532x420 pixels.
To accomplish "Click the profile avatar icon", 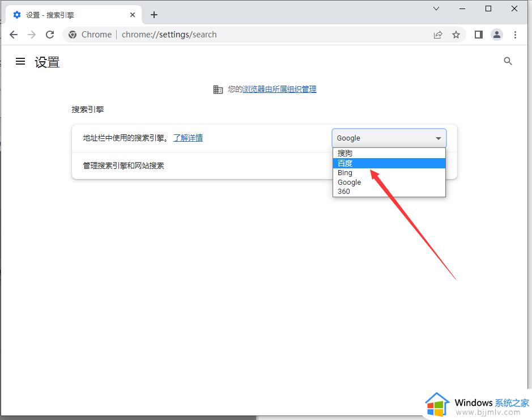I will (497, 35).
